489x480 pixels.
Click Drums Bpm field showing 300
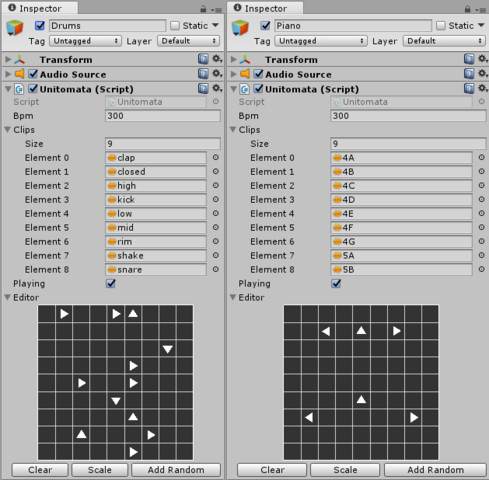[x=163, y=116]
